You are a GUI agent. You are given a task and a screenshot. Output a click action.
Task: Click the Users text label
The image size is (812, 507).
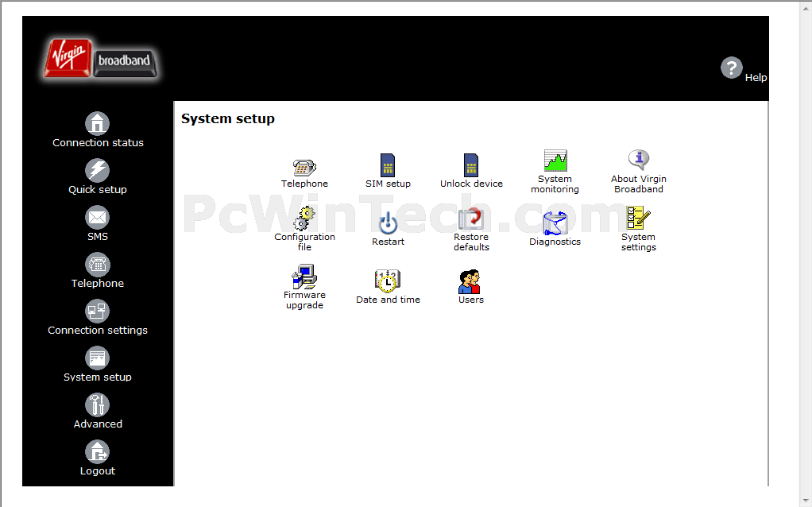pos(470,300)
